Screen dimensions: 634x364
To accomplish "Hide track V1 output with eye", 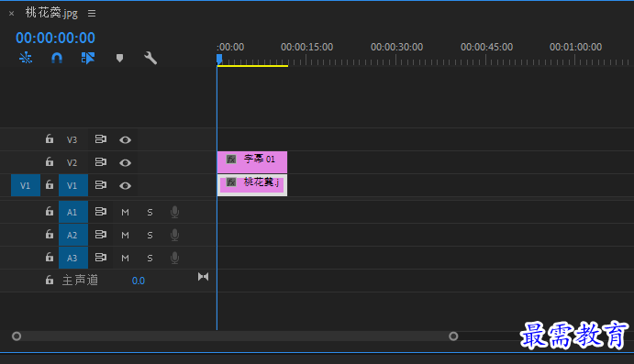I will (x=125, y=186).
